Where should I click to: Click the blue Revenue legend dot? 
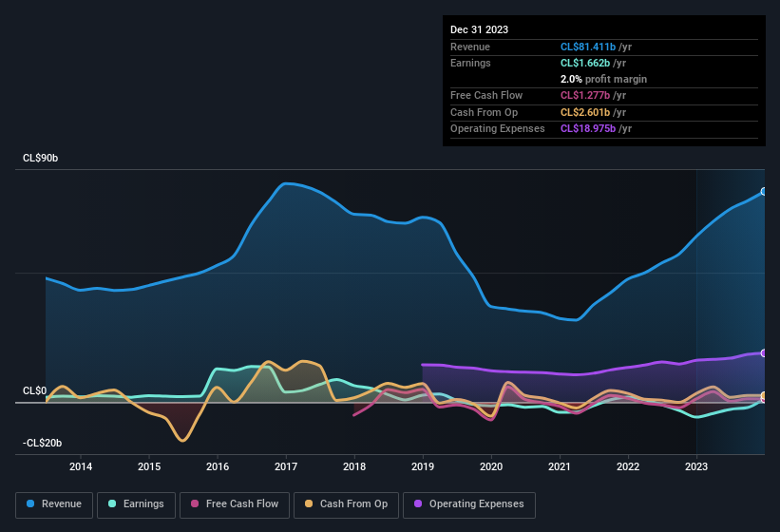tap(31, 503)
